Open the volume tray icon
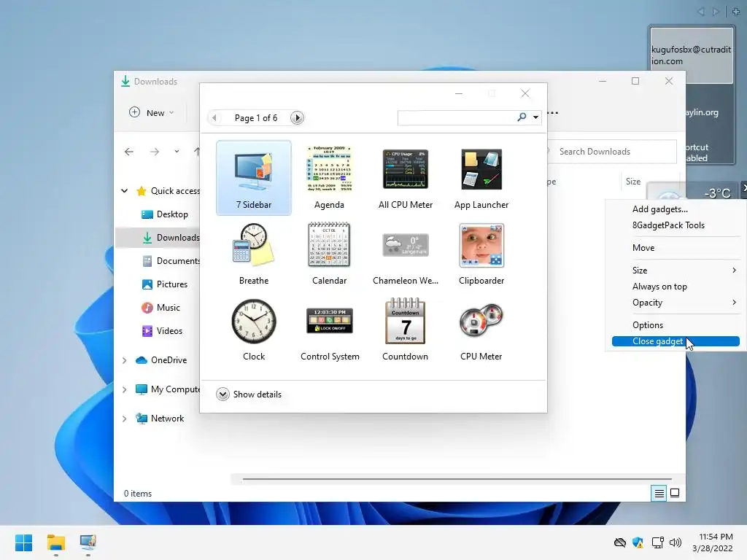This screenshot has width=747, height=560. (675, 542)
